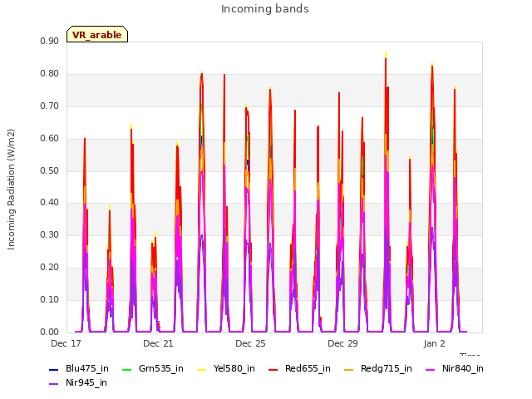Click the Incoming Radiation (W/m2) axis label
This screenshot has width=532, height=399.
coord(11,190)
